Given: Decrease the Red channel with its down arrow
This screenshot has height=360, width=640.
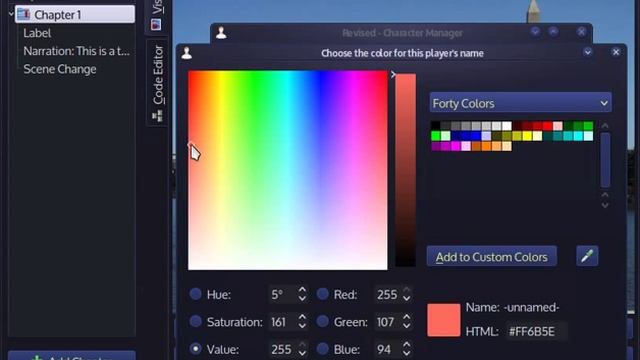Looking at the screenshot, I should [407, 298].
